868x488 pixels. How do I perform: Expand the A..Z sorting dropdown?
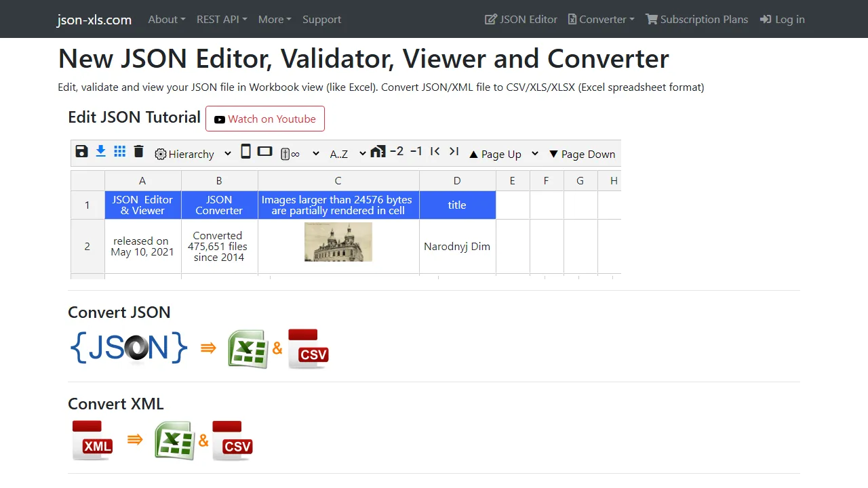tap(362, 154)
